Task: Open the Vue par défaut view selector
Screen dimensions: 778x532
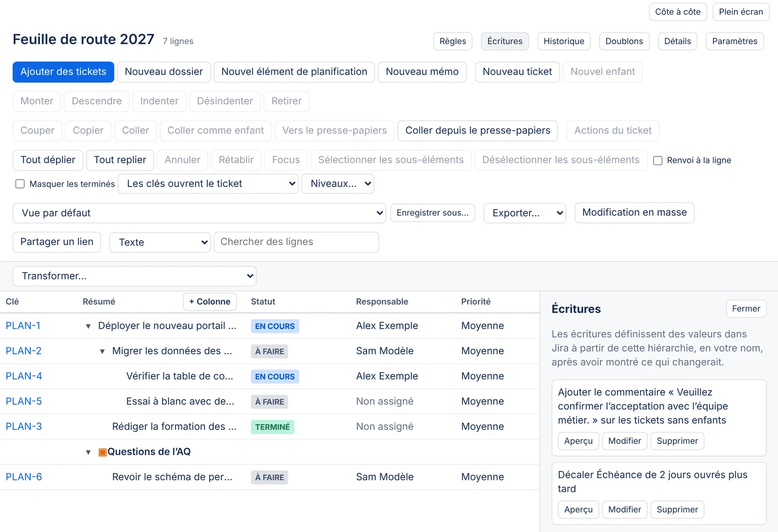Action: pos(199,213)
